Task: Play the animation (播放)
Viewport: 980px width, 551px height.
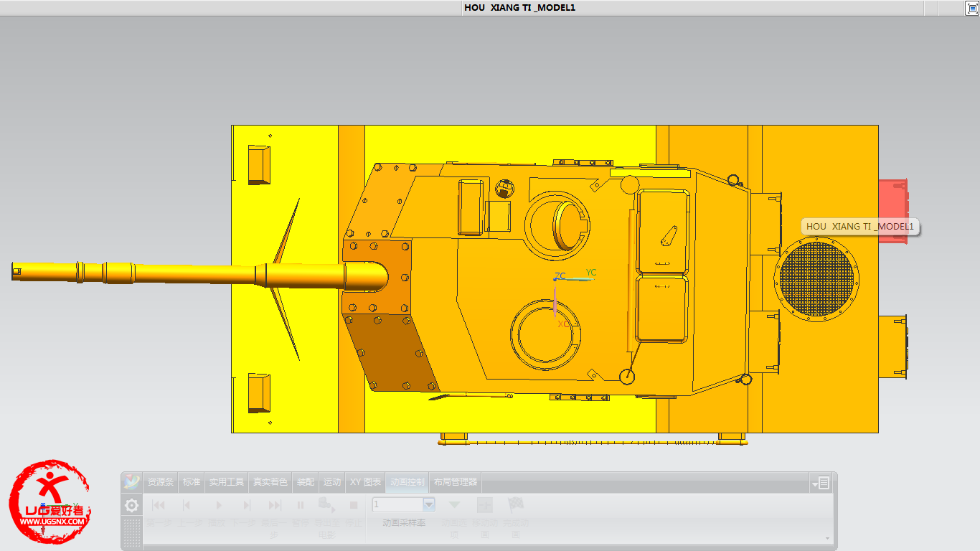Action: click(x=218, y=505)
